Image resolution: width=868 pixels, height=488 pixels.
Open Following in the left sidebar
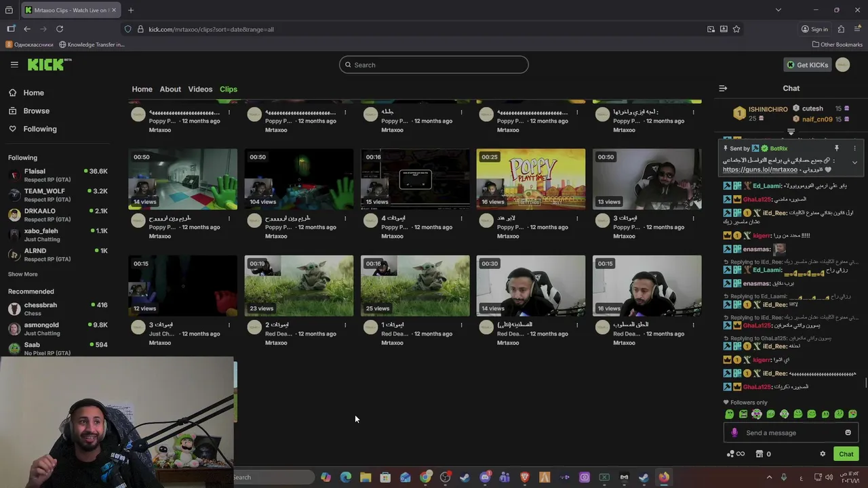pos(40,129)
